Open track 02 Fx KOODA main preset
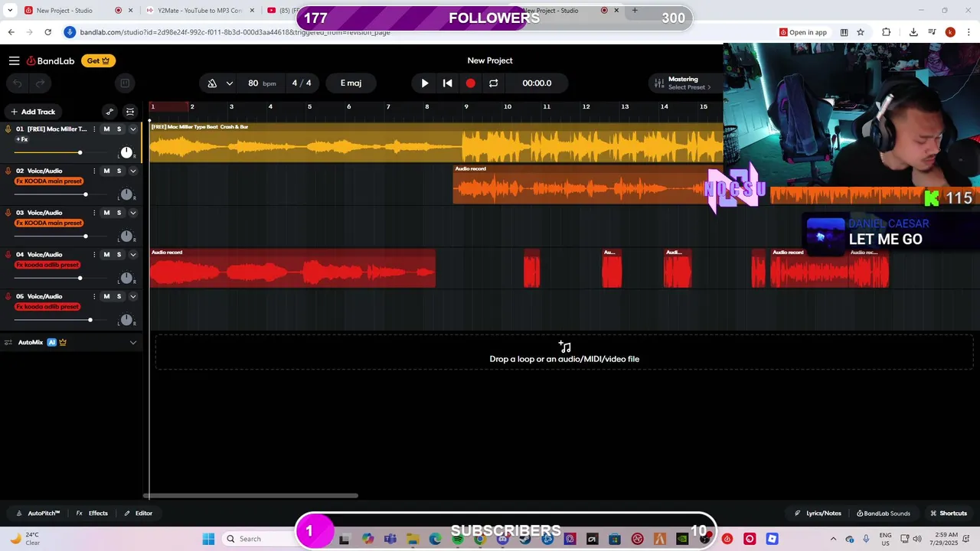 point(49,181)
